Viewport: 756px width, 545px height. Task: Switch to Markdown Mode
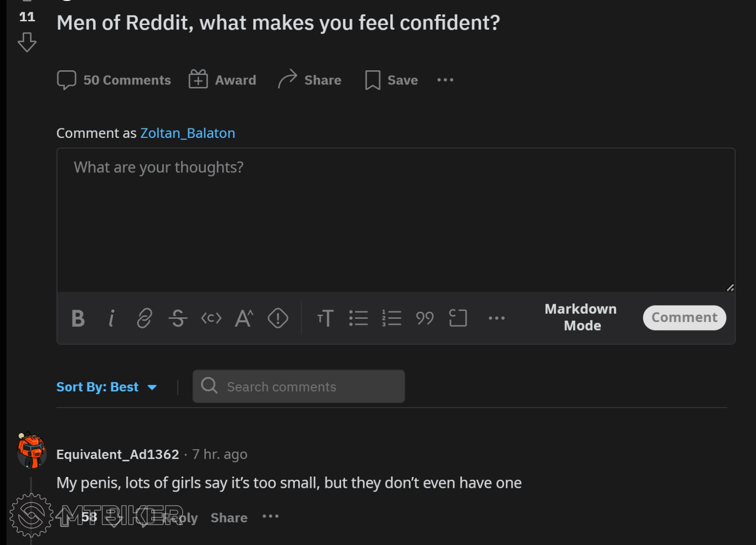pyautogui.click(x=581, y=317)
